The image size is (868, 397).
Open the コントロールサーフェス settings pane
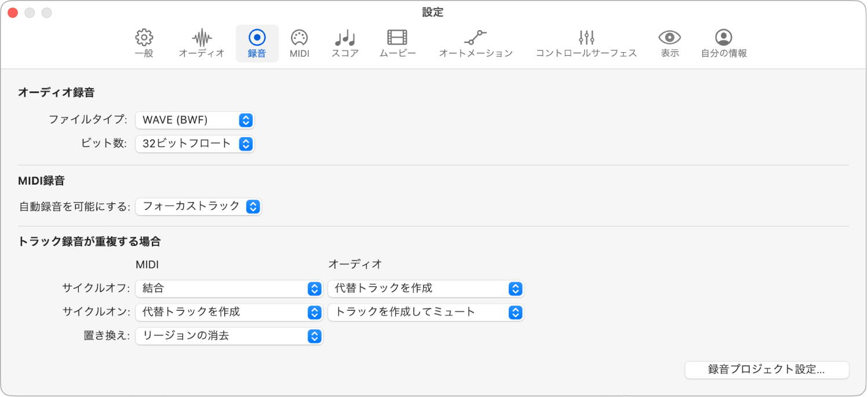585,43
